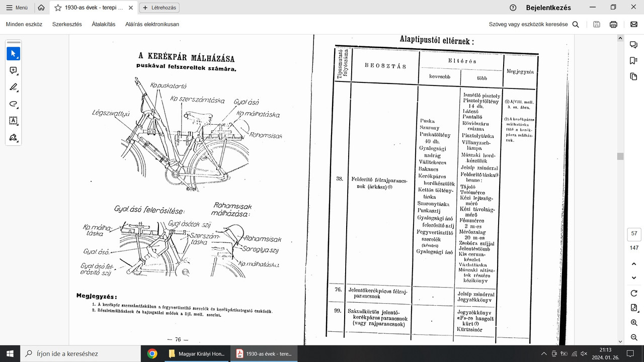Open the bookmarks panel icon
This screenshot has height=362, width=644.
[634, 61]
